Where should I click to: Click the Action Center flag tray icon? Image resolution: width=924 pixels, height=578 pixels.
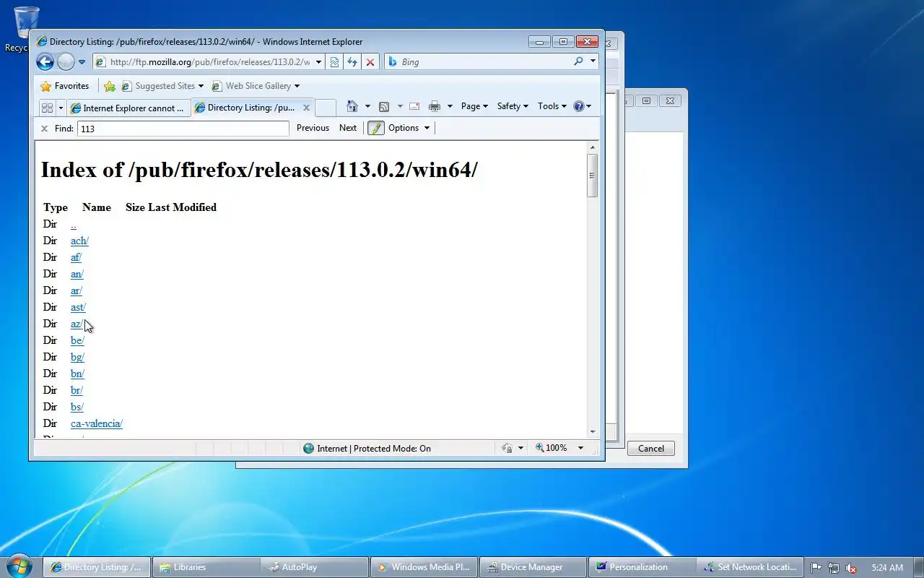pyautogui.click(x=816, y=568)
